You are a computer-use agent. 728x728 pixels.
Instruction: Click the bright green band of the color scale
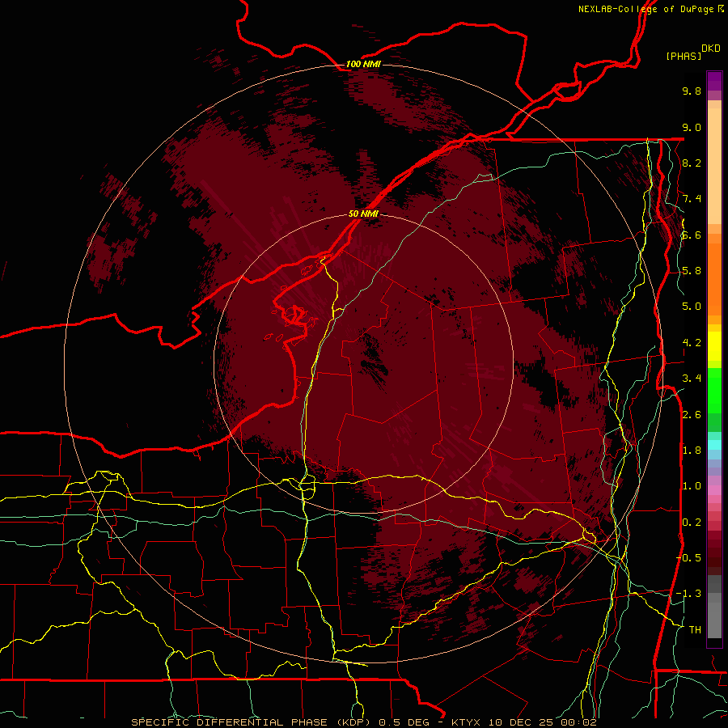click(x=714, y=390)
